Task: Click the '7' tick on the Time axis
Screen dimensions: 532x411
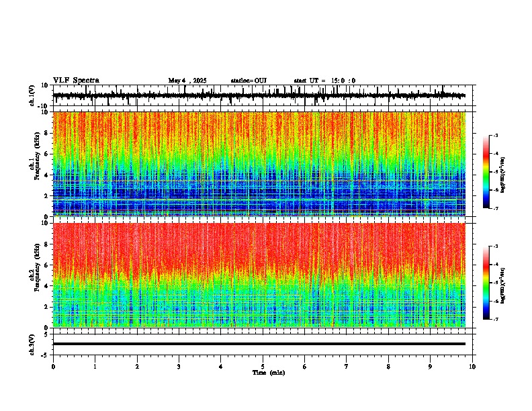Action: (x=347, y=367)
